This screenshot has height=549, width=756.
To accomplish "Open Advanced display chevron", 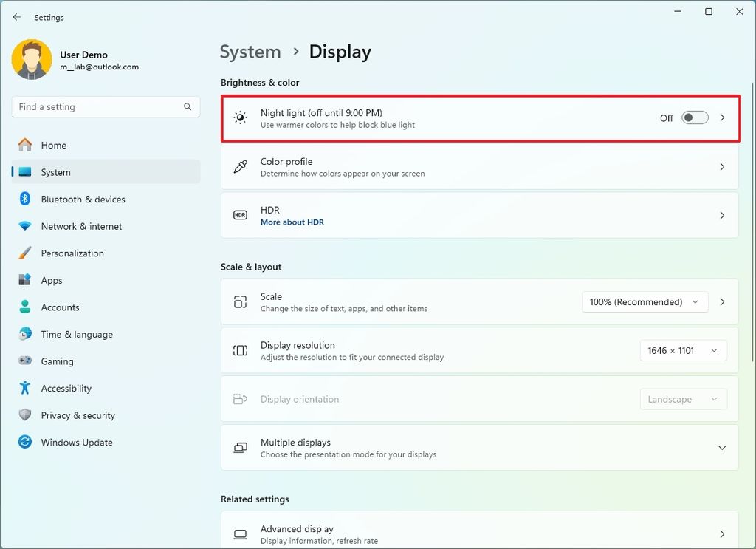I will click(x=722, y=534).
